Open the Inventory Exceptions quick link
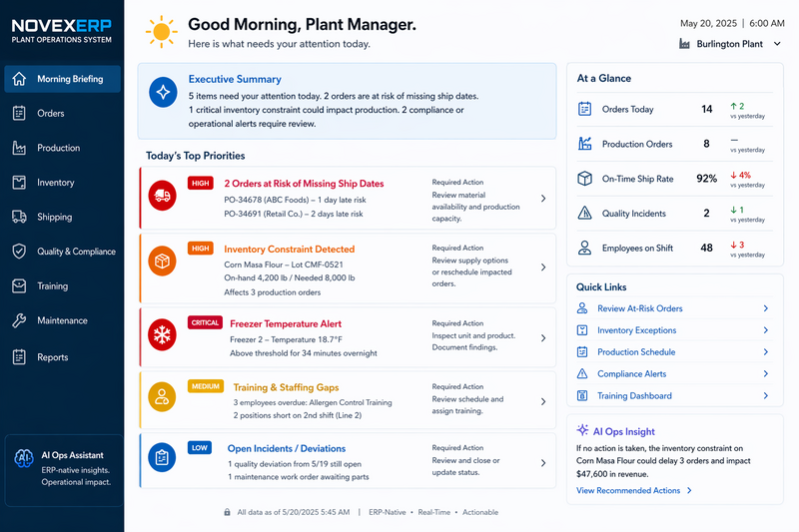The width and height of the screenshot is (799, 532). click(674, 330)
